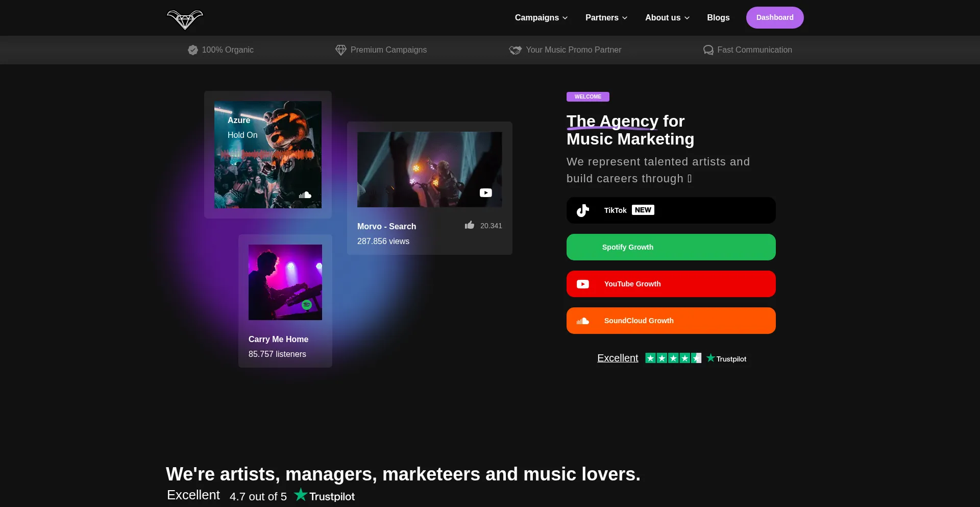
Task: Open the Azure Hold On artwork
Action: pyautogui.click(x=268, y=155)
